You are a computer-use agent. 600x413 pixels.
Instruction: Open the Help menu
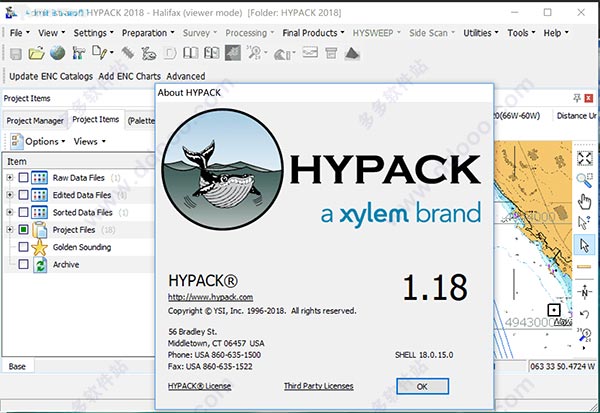point(556,33)
